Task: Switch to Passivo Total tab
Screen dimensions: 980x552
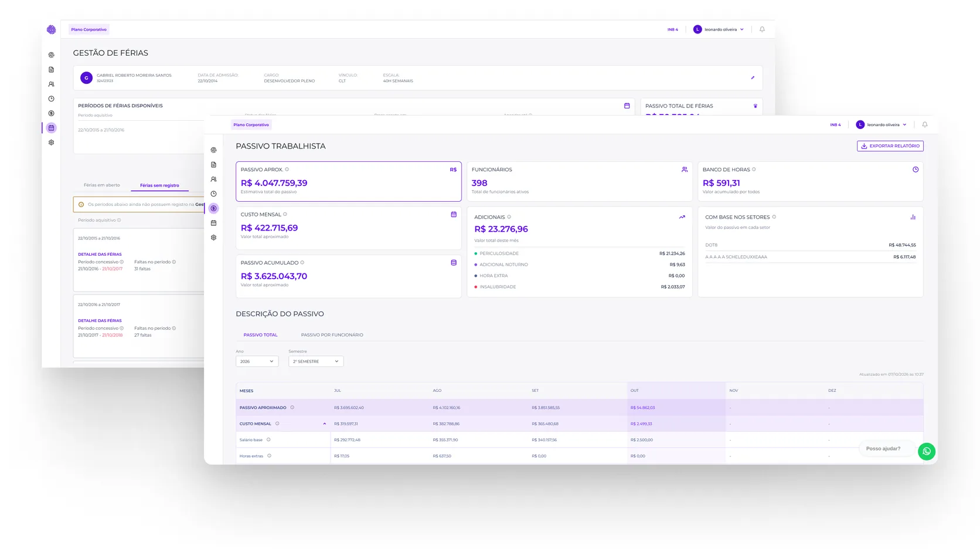Action: coord(260,335)
